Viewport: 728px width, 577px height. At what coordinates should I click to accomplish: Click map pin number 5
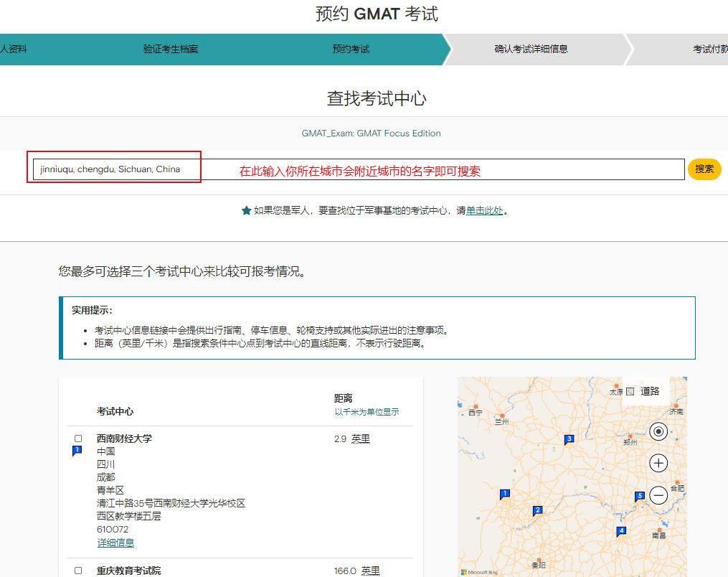click(640, 496)
